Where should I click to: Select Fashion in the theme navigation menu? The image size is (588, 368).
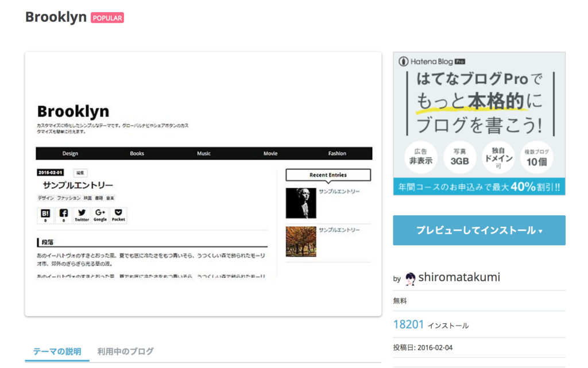pyautogui.click(x=337, y=153)
